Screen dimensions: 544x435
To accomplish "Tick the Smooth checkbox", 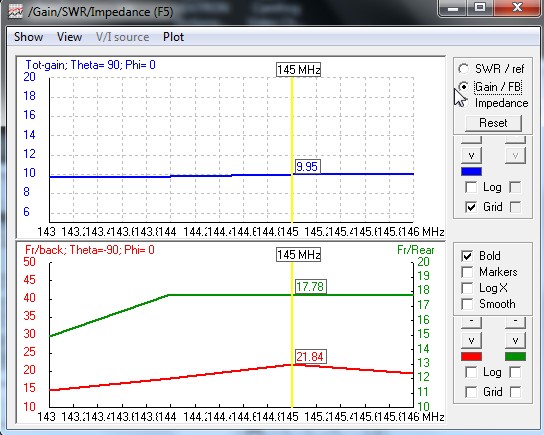I will click(467, 304).
